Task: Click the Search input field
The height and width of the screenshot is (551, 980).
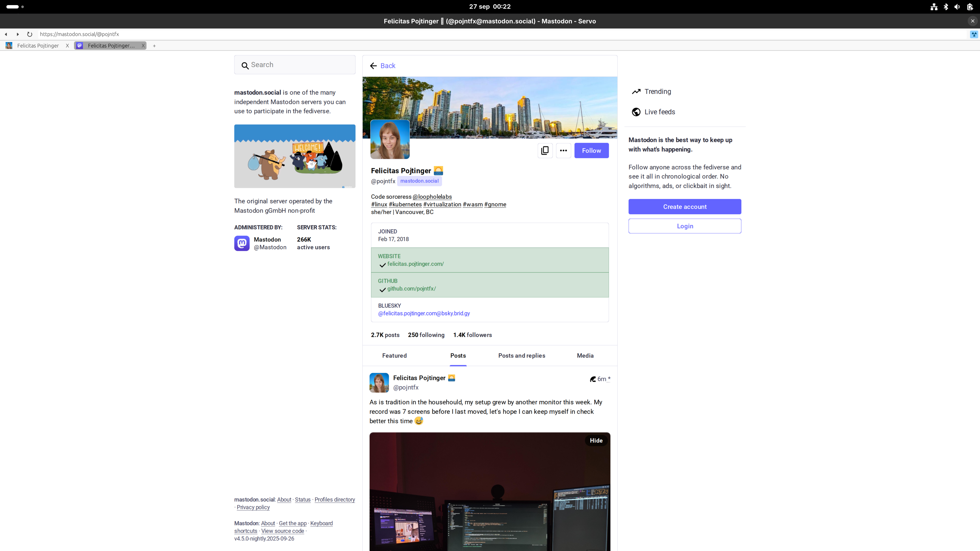Action: (295, 65)
